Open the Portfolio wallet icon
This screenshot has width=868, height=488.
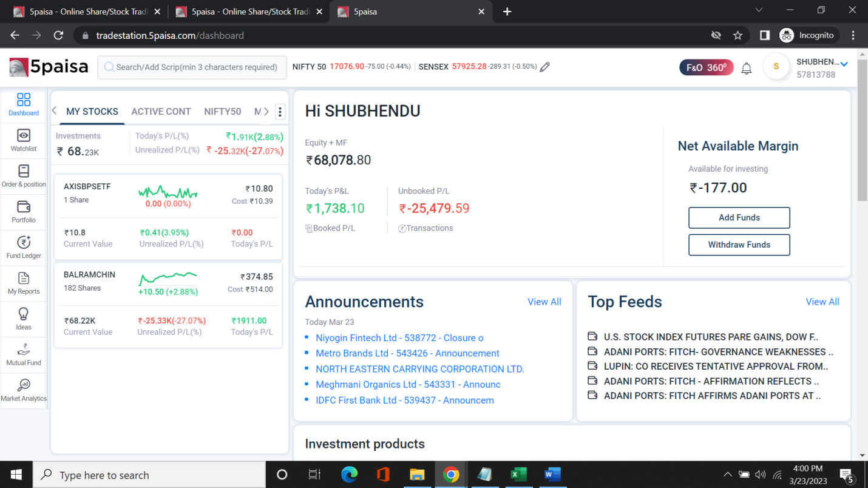[x=24, y=207]
